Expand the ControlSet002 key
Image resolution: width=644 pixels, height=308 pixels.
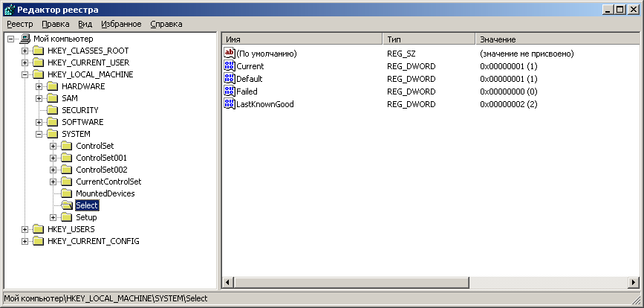(x=53, y=170)
